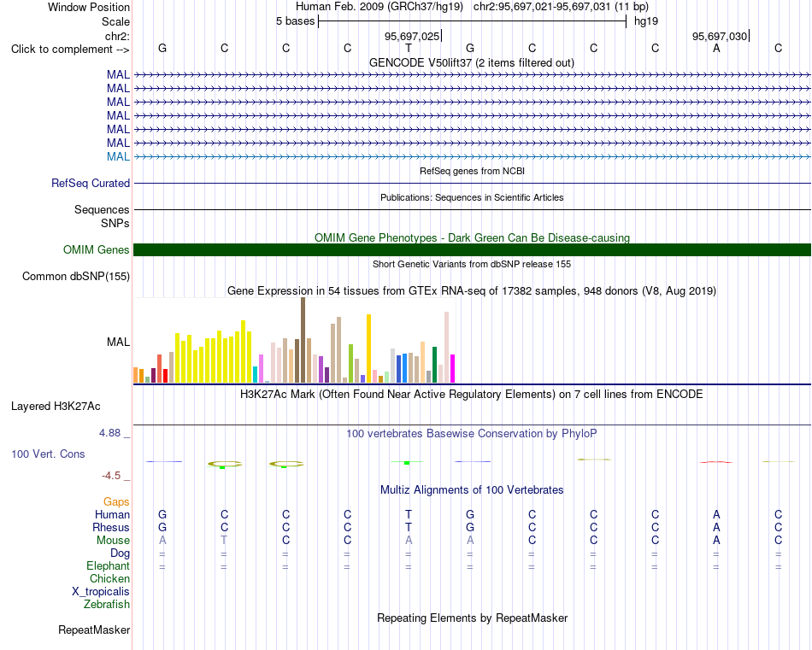The height and width of the screenshot is (650, 812).
Task: Click the Gaps row label
Action: (116, 502)
